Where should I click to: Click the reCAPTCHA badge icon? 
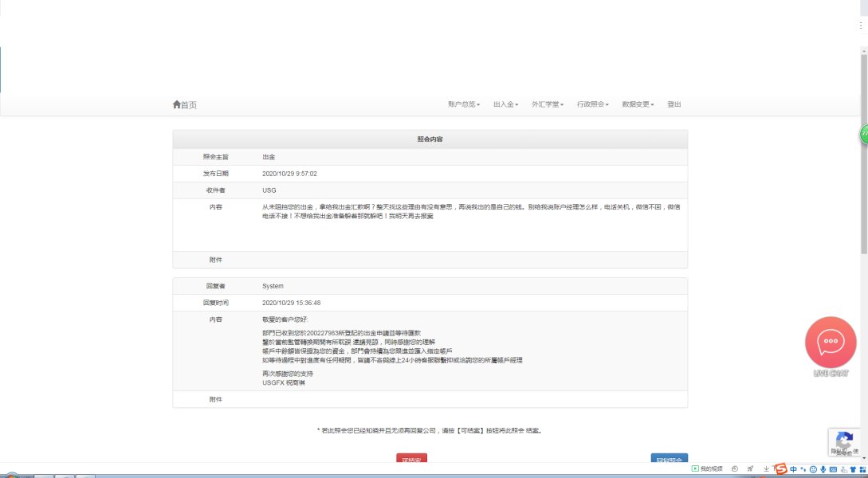[x=844, y=440]
